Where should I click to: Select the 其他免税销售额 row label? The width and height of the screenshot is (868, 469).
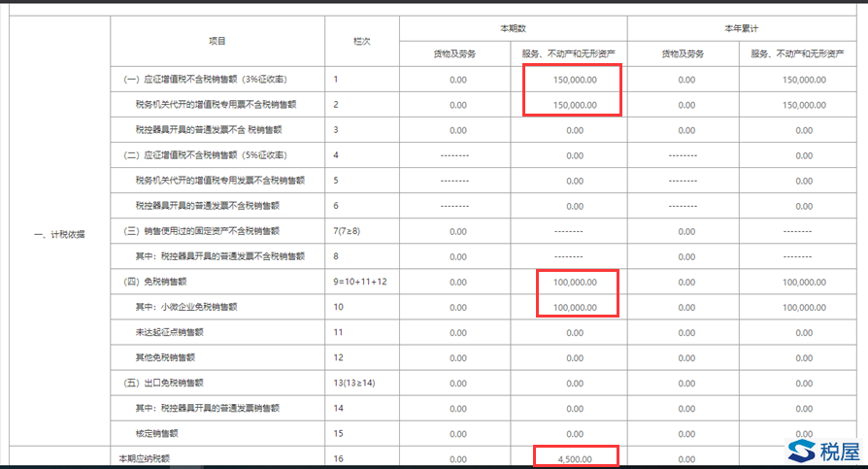click(169, 357)
